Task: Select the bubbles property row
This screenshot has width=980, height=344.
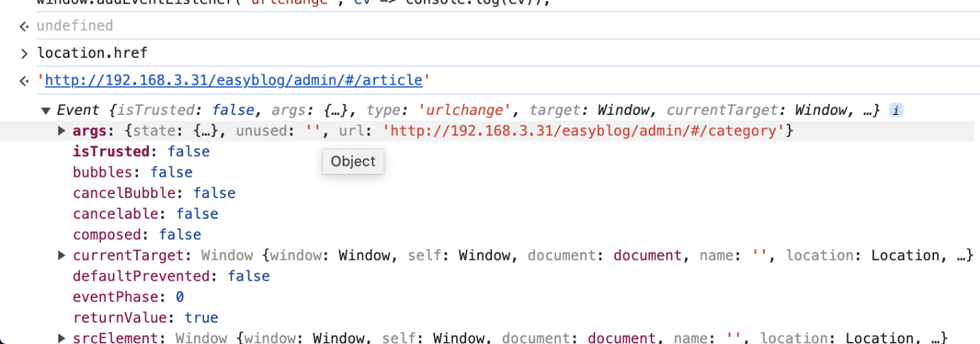Action: click(132, 172)
